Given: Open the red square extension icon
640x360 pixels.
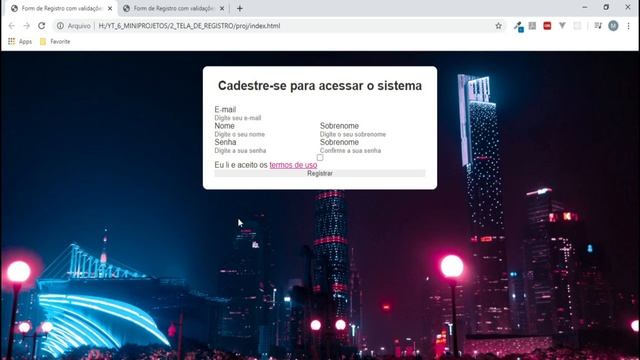Looking at the screenshot, I should 547,26.
